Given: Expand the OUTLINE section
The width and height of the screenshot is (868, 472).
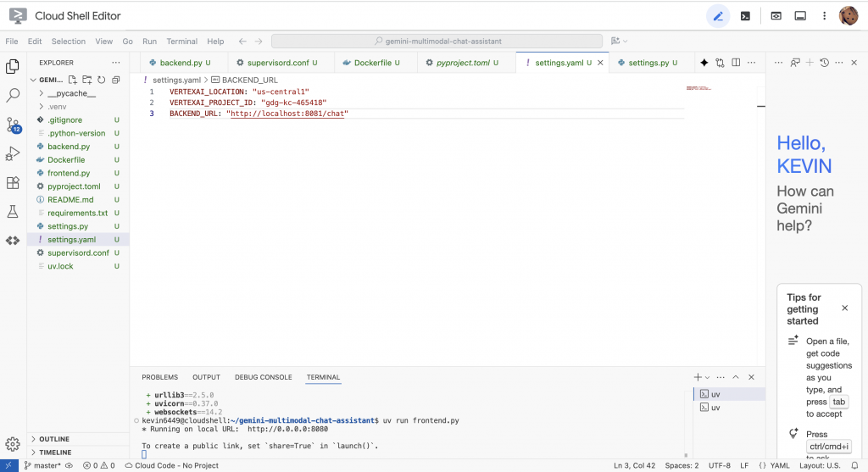Looking at the screenshot, I should (x=53, y=439).
